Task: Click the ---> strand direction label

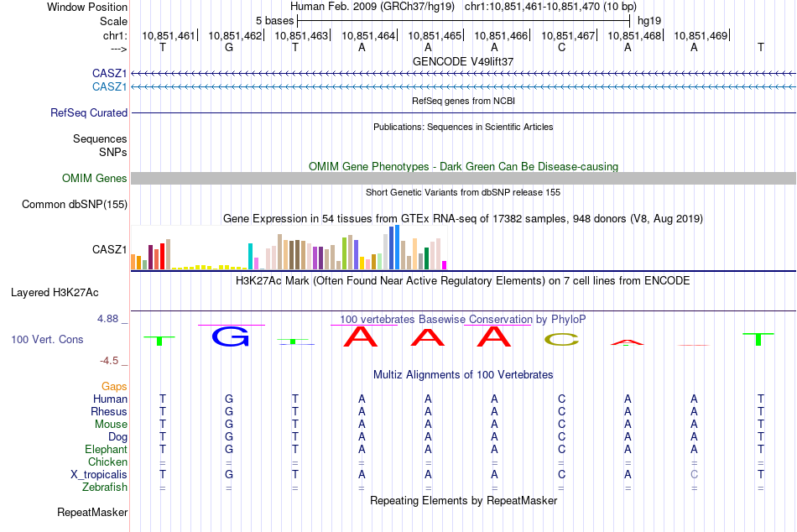Action: point(118,49)
